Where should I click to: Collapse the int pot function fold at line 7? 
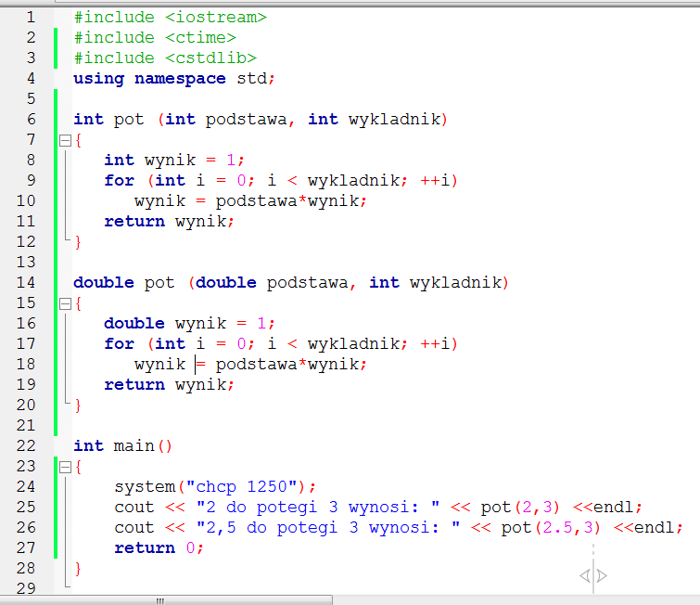[65, 141]
